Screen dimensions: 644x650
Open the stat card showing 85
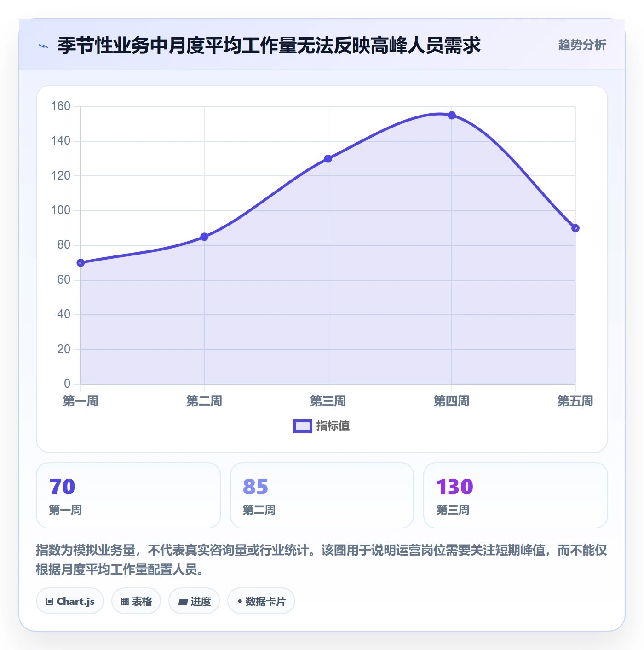(x=322, y=495)
